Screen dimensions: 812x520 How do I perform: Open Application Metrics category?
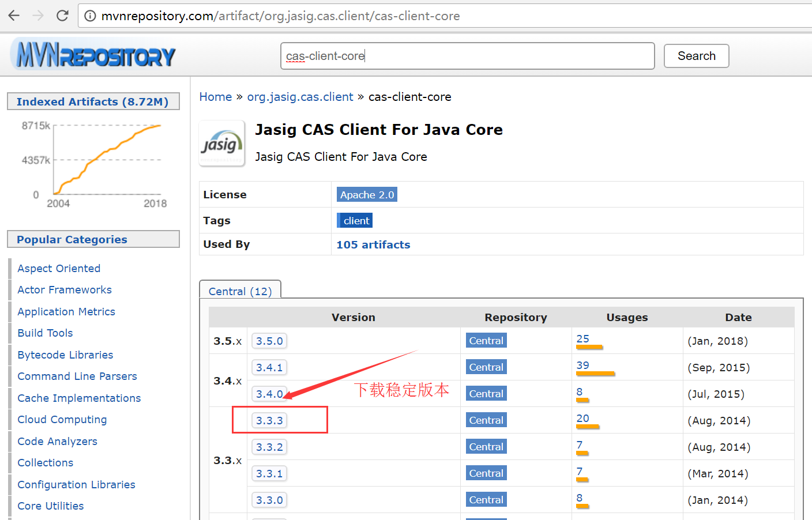point(66,311)
